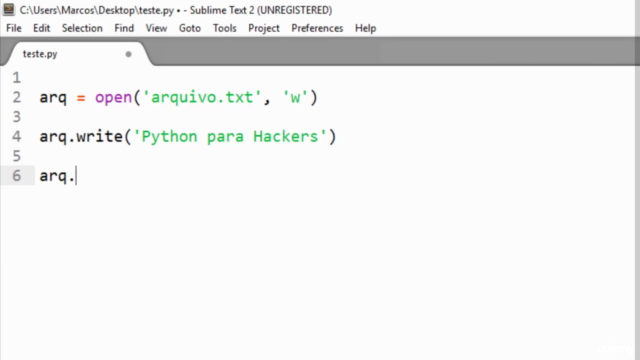Click 'arq.' on line 6
640x360 pixels.
(x=57, y=176)
